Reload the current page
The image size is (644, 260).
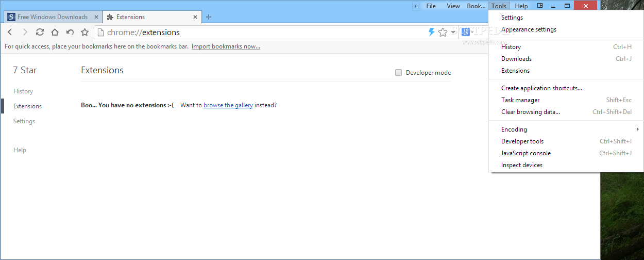click(40, 32)
